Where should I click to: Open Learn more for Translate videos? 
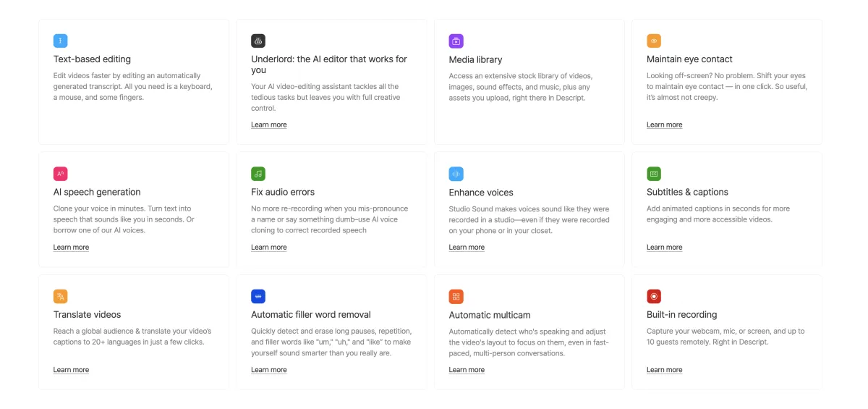71,369
